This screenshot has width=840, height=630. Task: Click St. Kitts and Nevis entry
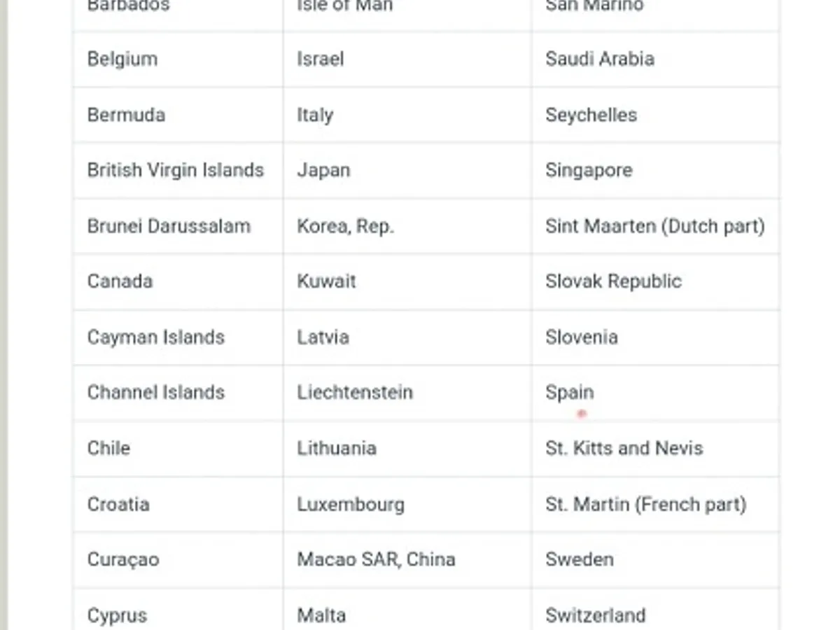[624, 448]
